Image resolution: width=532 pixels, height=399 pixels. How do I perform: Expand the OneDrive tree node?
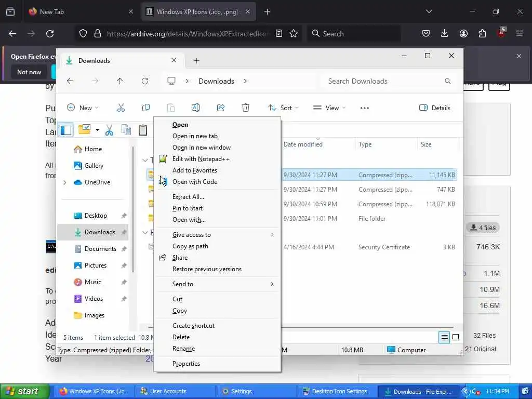(x=64, y=182)
